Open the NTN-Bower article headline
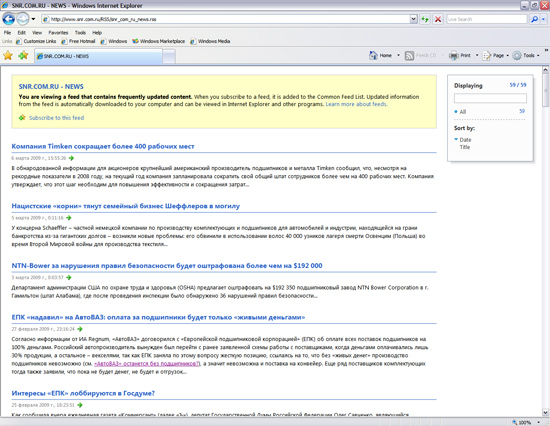 pos(167,266)
